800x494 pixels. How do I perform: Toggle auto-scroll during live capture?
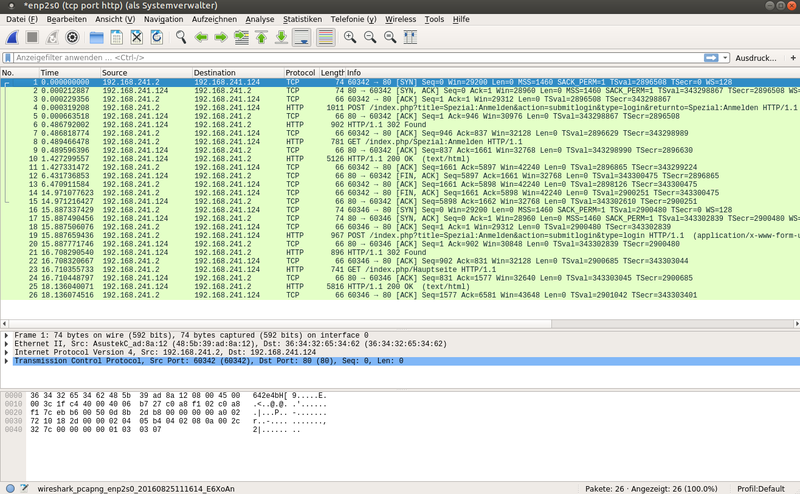point(302,37)
